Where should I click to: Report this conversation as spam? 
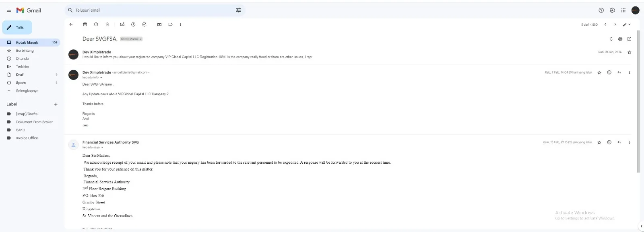tap(96, 25)
